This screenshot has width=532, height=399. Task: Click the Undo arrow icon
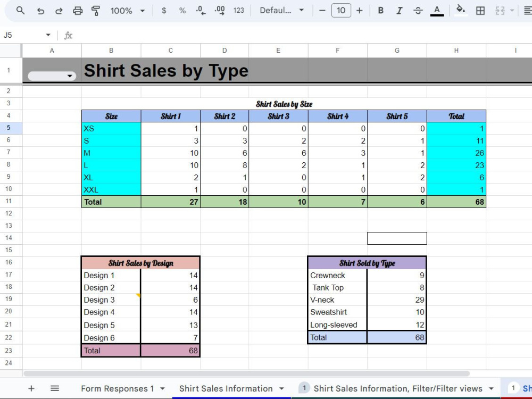click(x=40, y=11)
